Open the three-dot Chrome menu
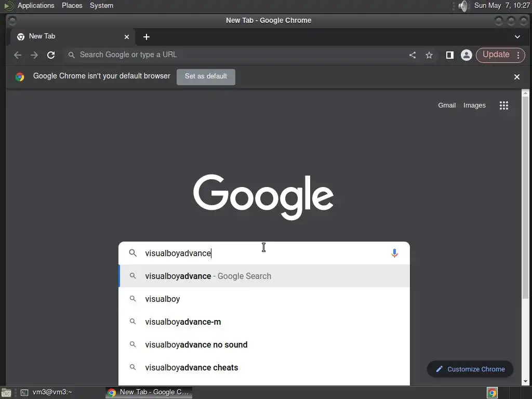532x399 pixels. [x=518, y=55]
